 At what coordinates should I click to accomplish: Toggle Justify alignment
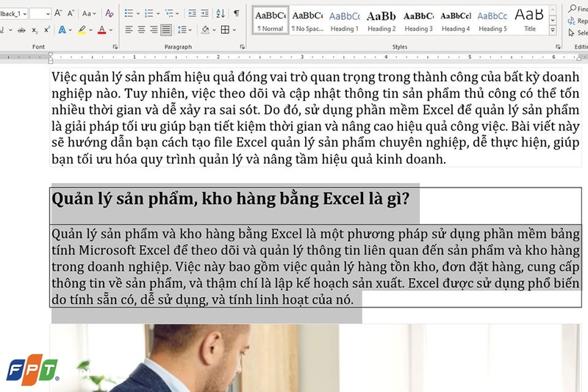[x=166, y=29]
